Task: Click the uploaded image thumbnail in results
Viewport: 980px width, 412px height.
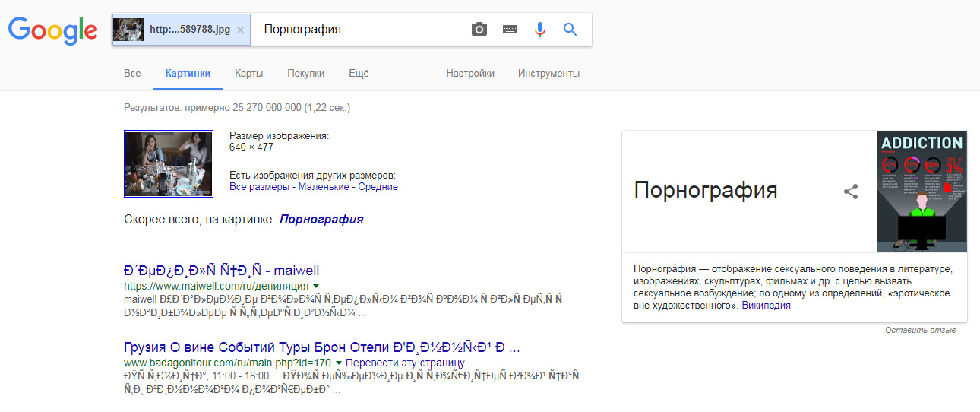Action: coord(169,163)
